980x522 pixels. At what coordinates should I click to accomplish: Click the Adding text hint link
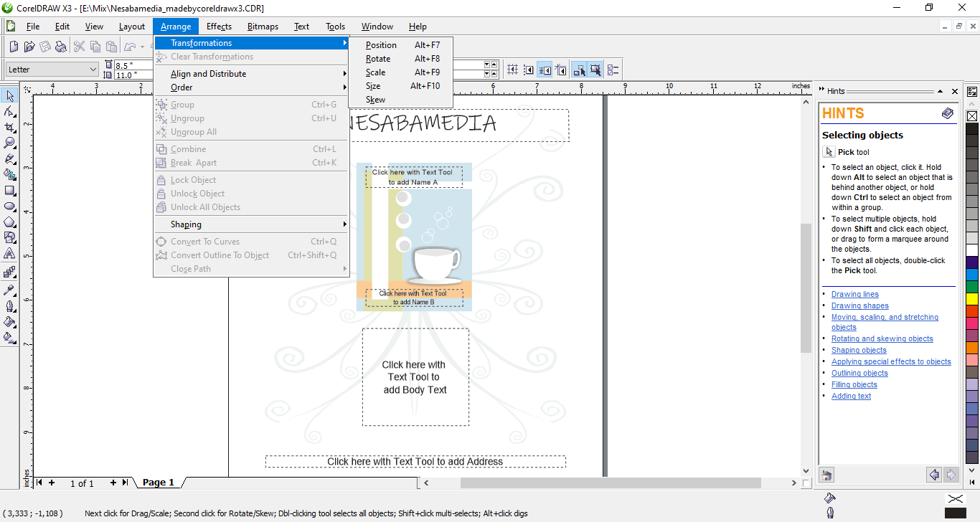pyautogui.click(x=851, y=396)
